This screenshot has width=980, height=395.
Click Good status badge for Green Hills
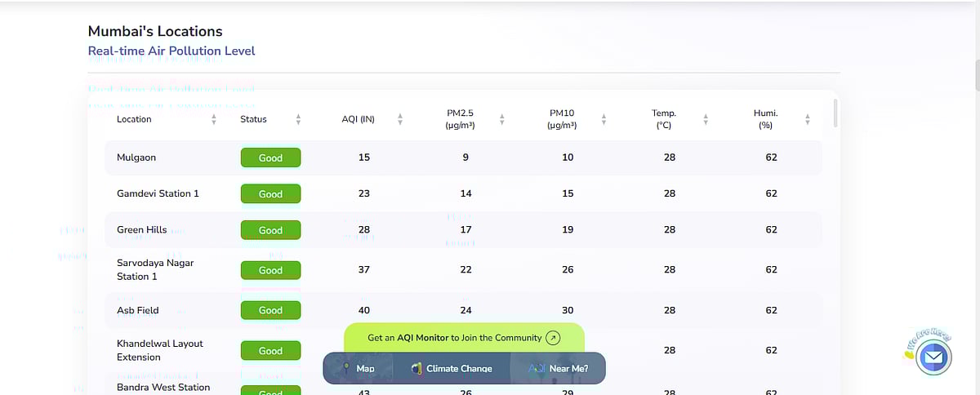pos(270,230)
